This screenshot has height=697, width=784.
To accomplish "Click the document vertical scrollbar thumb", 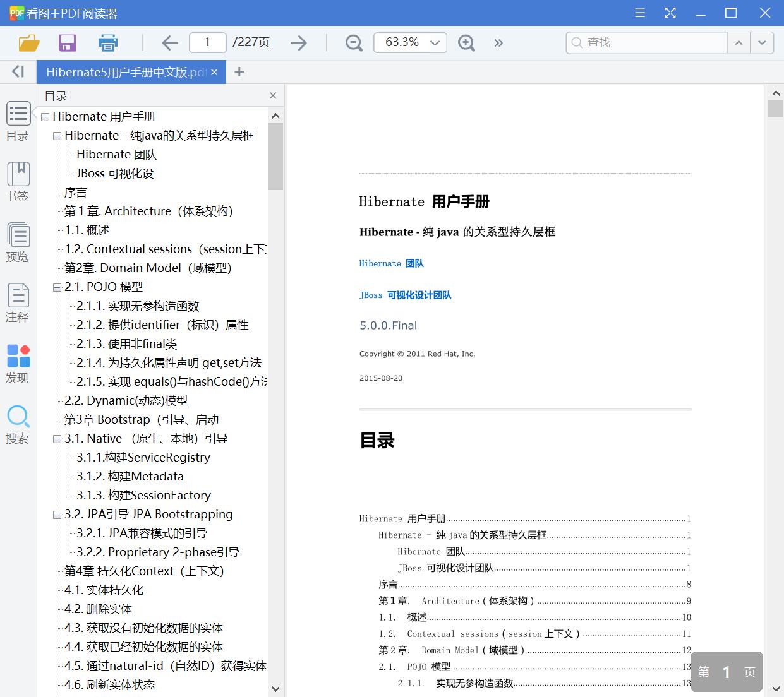I will pos(776,109).
